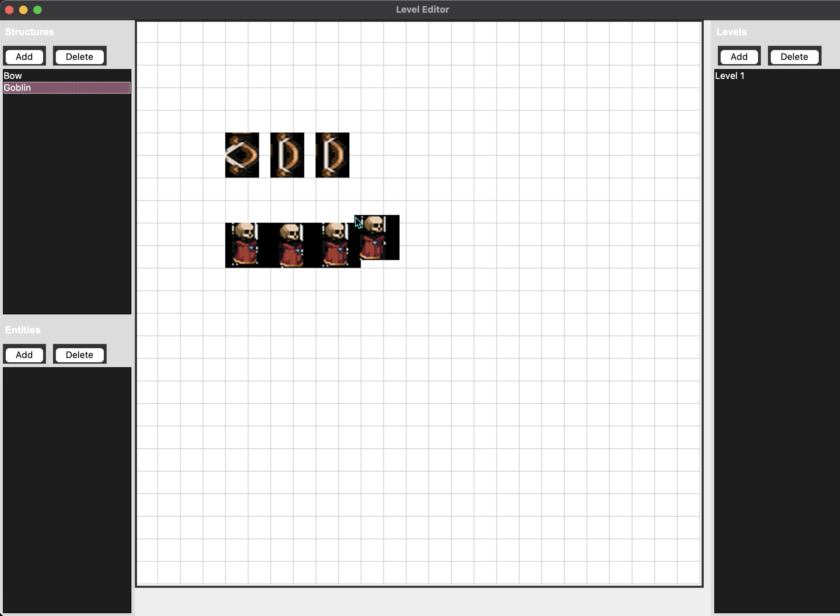Screen dimensions: 840x616
Task: Click the second skeleton goblin sprite on canvas
Action: (292, 244)
